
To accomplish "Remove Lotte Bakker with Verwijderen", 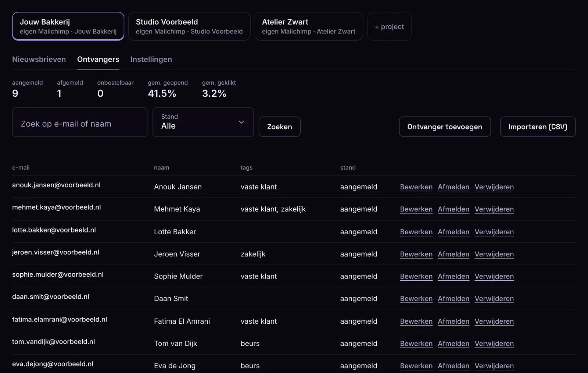I will 494,232.
